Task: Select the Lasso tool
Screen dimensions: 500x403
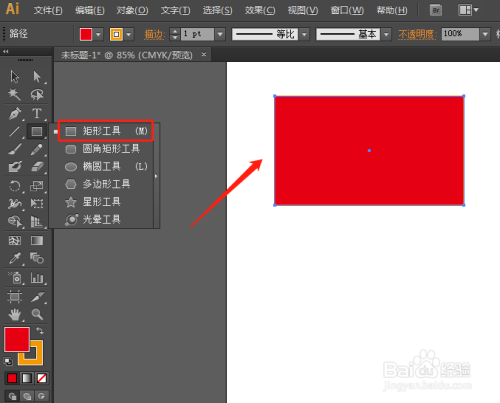Action: point(37,94)
